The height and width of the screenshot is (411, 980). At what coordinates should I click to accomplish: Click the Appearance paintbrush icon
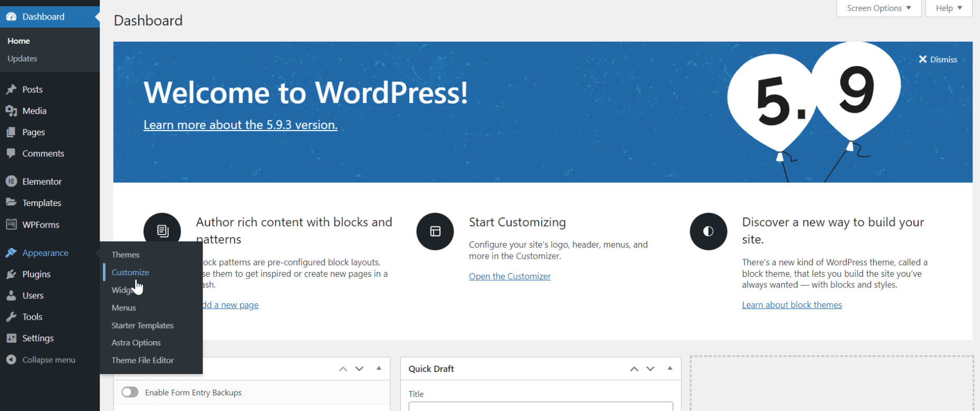(x=11, y=253)
